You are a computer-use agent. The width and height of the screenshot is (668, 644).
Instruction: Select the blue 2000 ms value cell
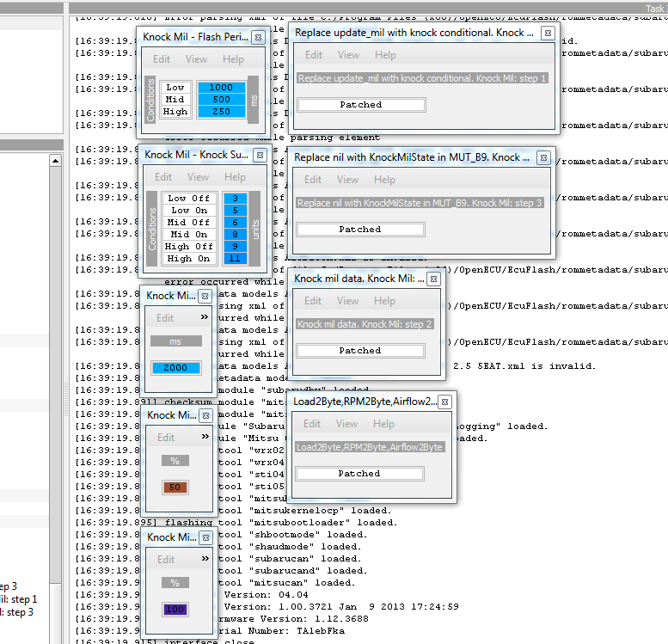(175, 367)
